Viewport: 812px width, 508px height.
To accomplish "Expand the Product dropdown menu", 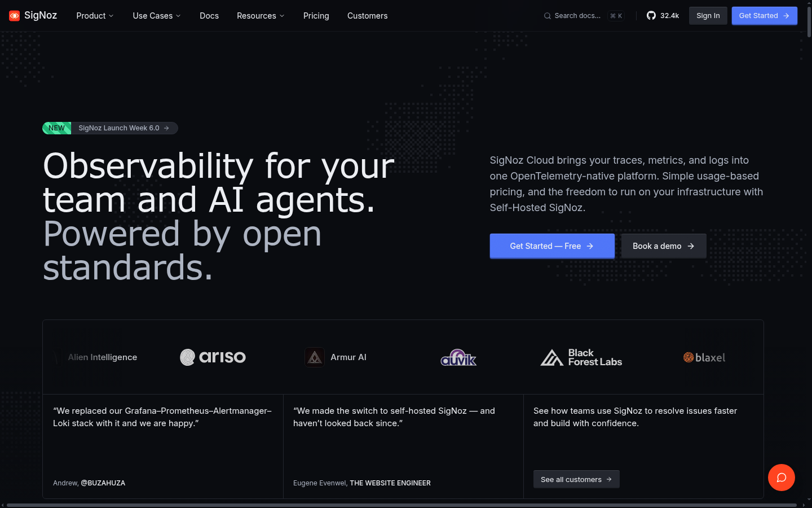I will pos(95,16).
